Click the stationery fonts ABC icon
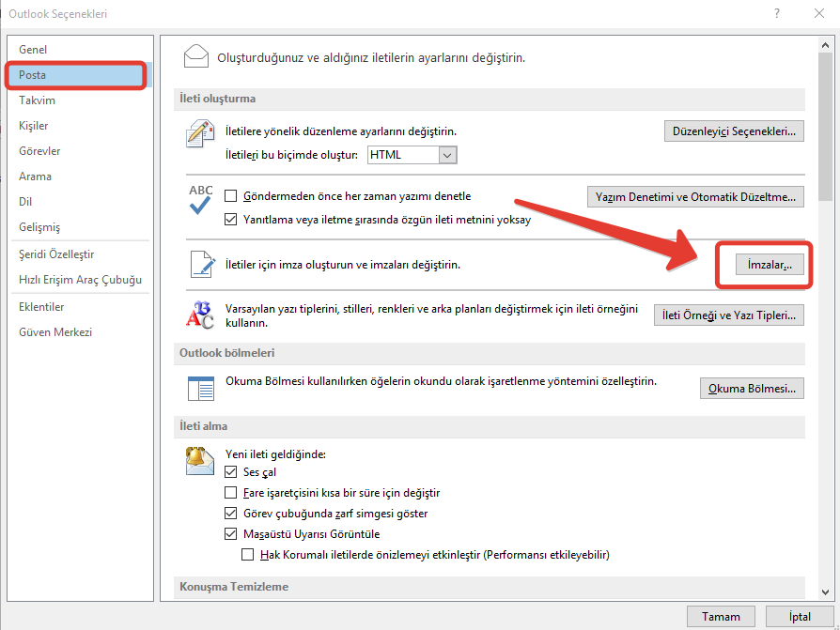 pyautogui.click(x=200, y=315)
